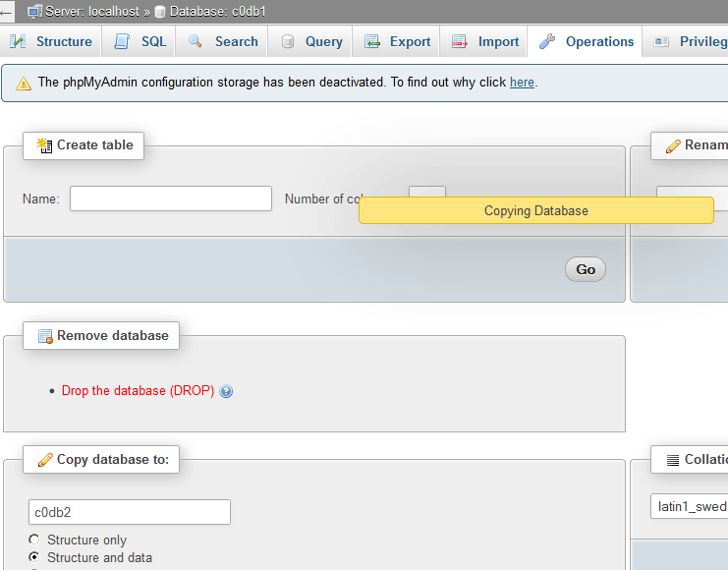
Task: Click the back arrow in header
Action: (x=7, y=12)
